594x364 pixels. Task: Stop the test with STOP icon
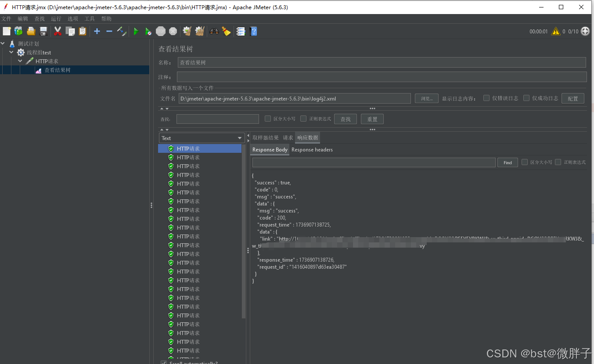161,31
